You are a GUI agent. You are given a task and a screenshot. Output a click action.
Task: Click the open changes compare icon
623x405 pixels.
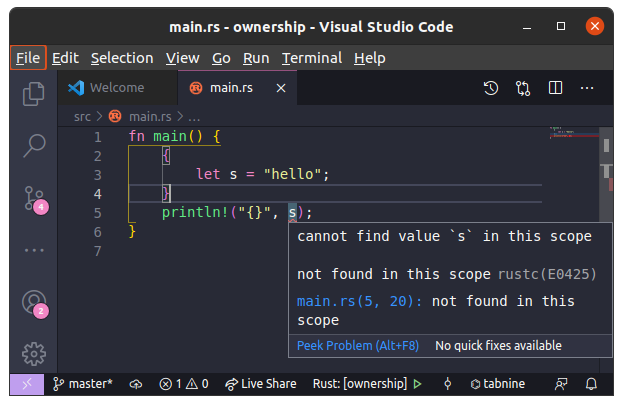tap(523, 88)
